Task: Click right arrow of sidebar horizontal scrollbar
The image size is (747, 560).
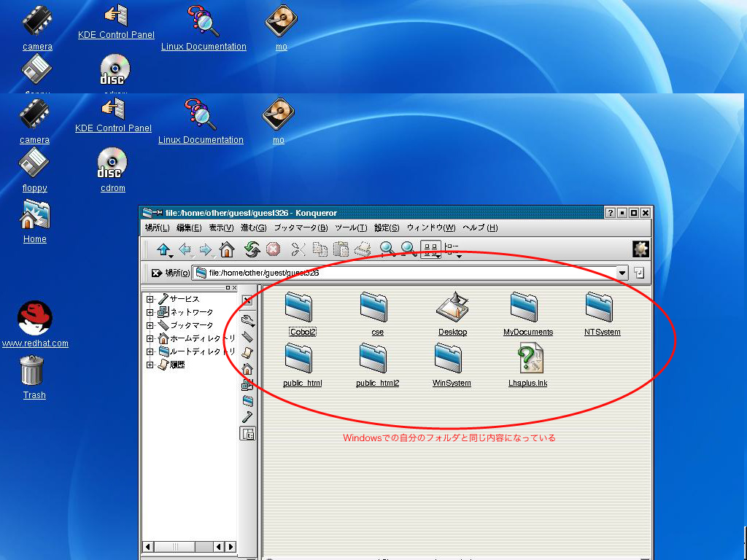Action: pyautogui.click(x=231, y=547)
